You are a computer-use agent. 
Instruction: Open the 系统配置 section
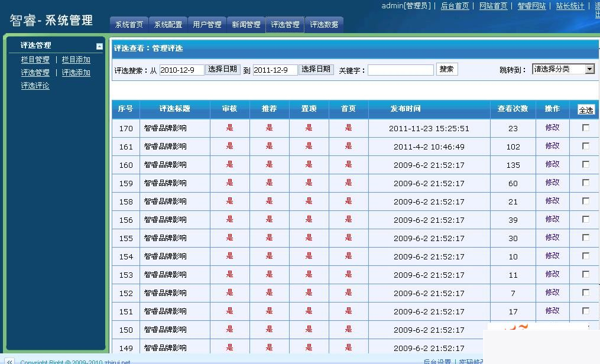point(168,24)
